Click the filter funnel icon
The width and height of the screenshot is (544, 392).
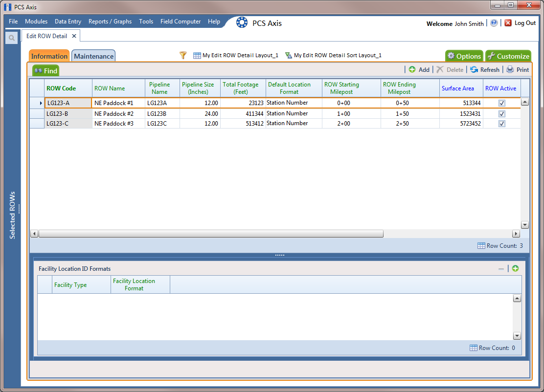tap(183, 55)
